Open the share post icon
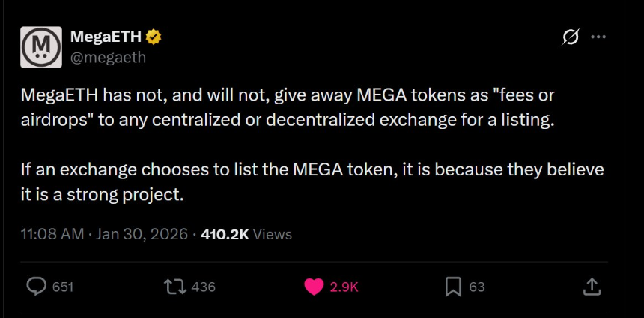 pos(591,286)
